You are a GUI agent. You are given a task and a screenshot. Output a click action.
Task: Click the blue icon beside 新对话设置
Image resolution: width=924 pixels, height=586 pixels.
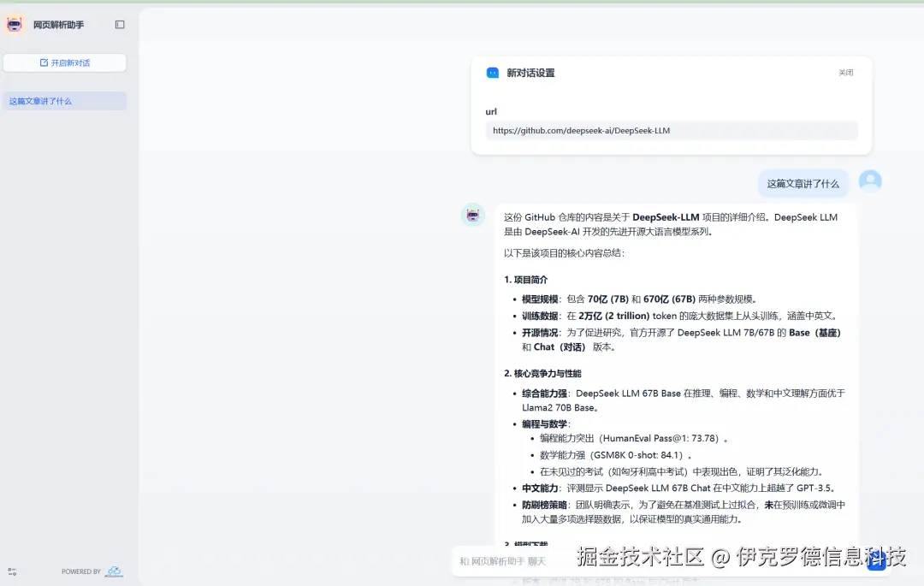493,73
